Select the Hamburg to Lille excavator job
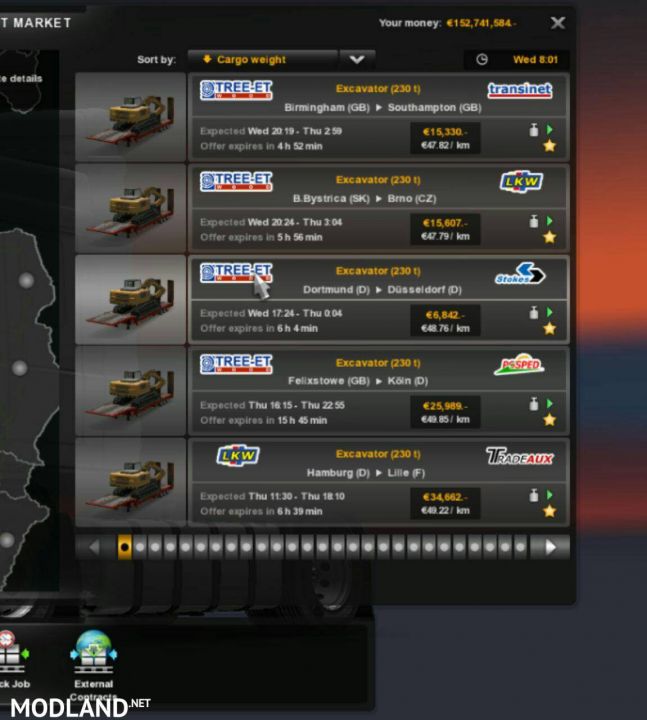This screenshot has height=720, width=647. [379, 482]
